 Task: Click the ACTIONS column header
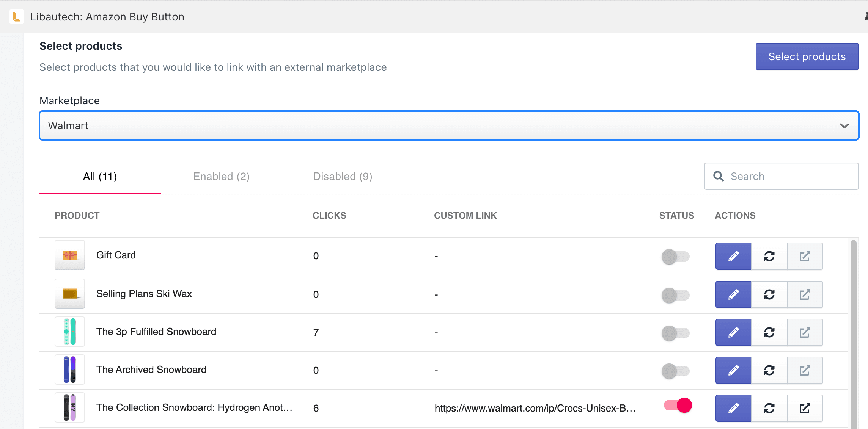pos(735,216)
